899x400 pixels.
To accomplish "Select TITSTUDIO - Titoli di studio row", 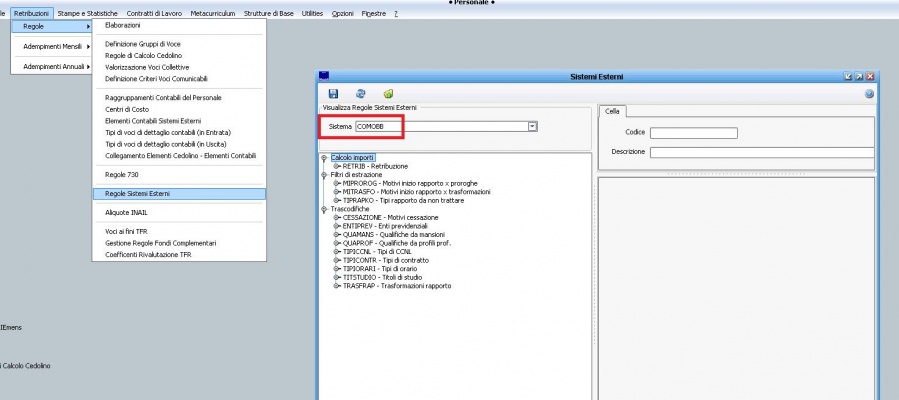I will pos(382,277).
